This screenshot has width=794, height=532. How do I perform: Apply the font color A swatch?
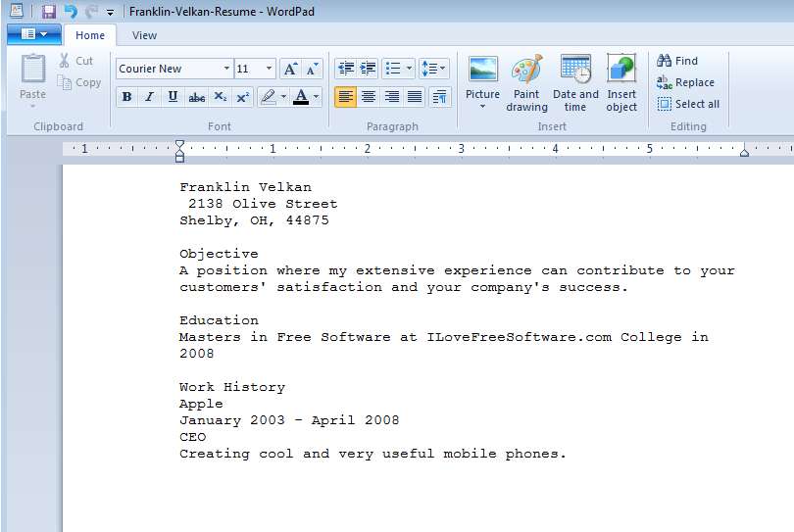[x=301, y=97]
